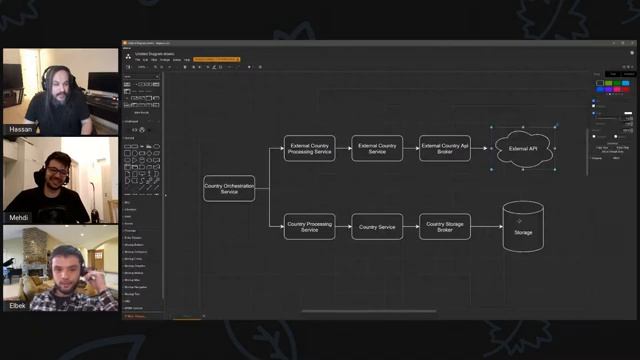640x360 pixels.
Task: Click the draw.io logo icon
Action: 128,56
